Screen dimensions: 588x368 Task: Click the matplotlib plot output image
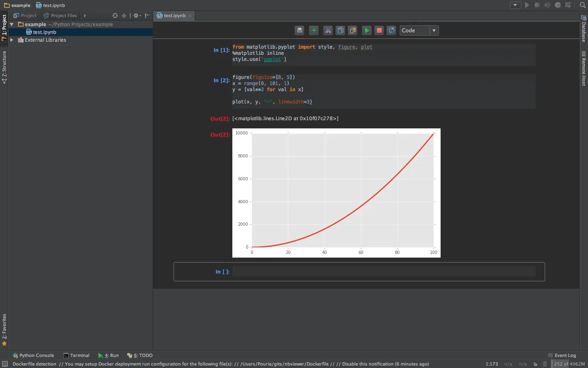coord(336,193)
